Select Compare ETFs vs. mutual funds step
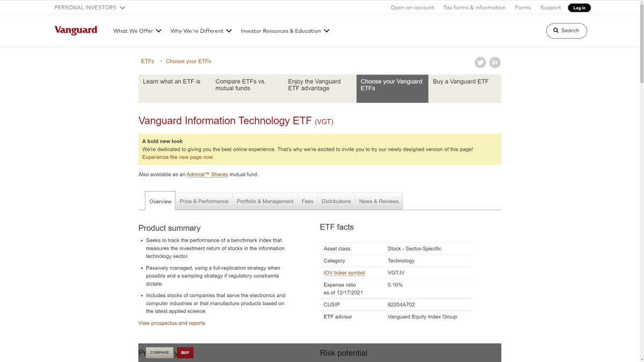Screen dimensions: 644x362 247,88
